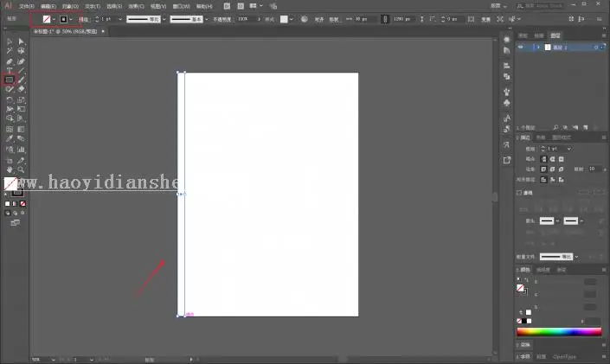The height and width of the screenshot is (364, 610).
Task: Open graphic style dropdown in control bar
Action: 292,19
